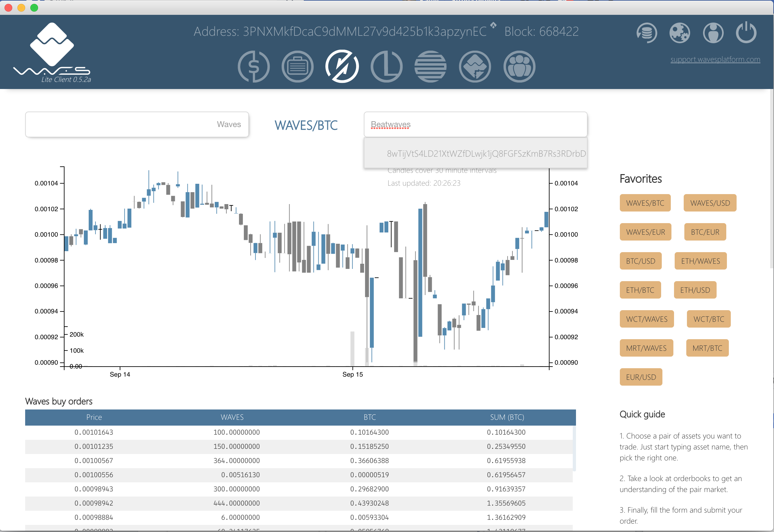Click the WAVES column header

232,417
